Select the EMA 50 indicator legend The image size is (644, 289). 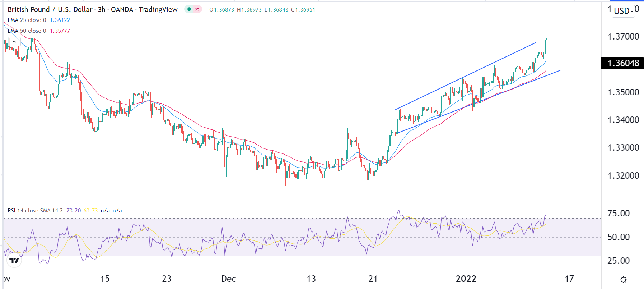(x=27, y=31)
